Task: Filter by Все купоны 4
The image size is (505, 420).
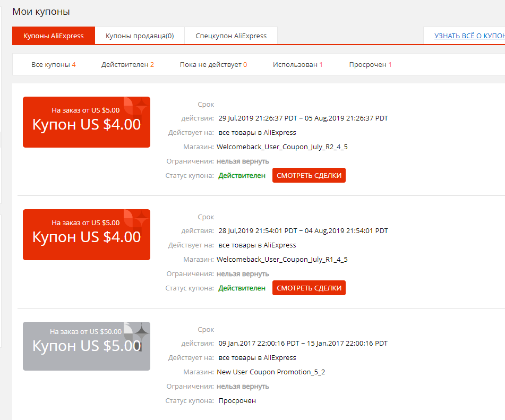Action: tap(54, 64)
